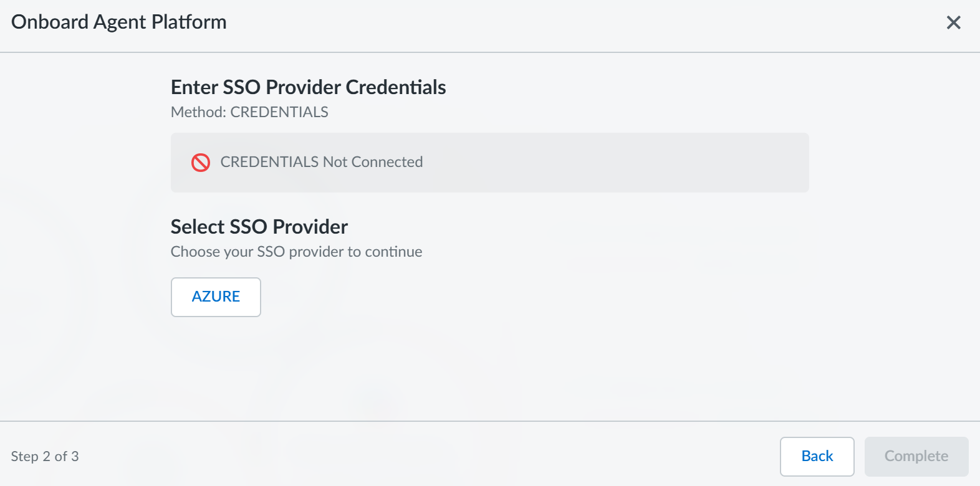Click the Not Connected status message
The height and width of the screenshot is (486, 980).
click(372, 162)
